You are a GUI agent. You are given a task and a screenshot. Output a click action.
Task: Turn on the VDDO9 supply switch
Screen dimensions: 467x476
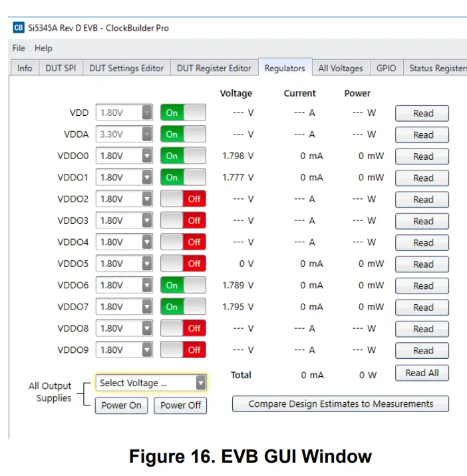[x=183, y=350]
